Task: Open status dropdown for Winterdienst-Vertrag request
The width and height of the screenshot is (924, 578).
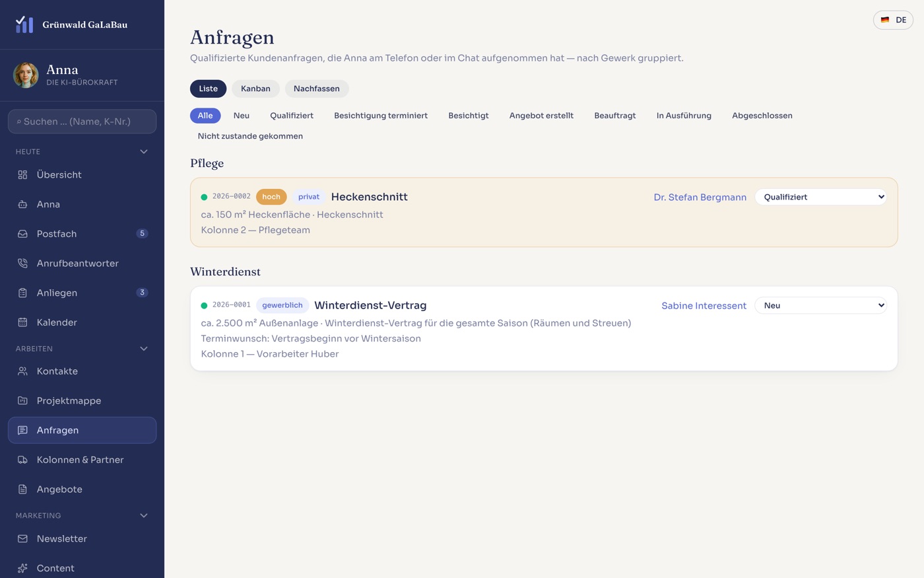Action: (x=820, y=305)
